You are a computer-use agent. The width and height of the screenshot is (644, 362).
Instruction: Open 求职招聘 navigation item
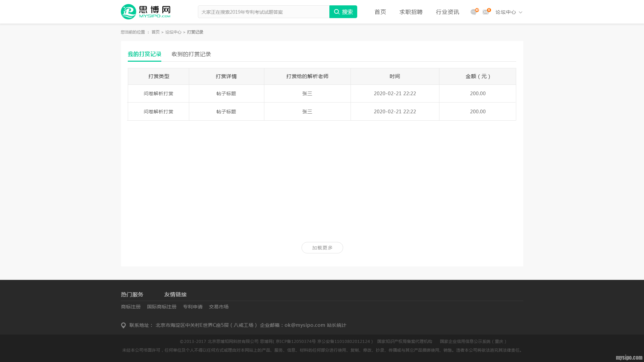[x=411, y=12]
